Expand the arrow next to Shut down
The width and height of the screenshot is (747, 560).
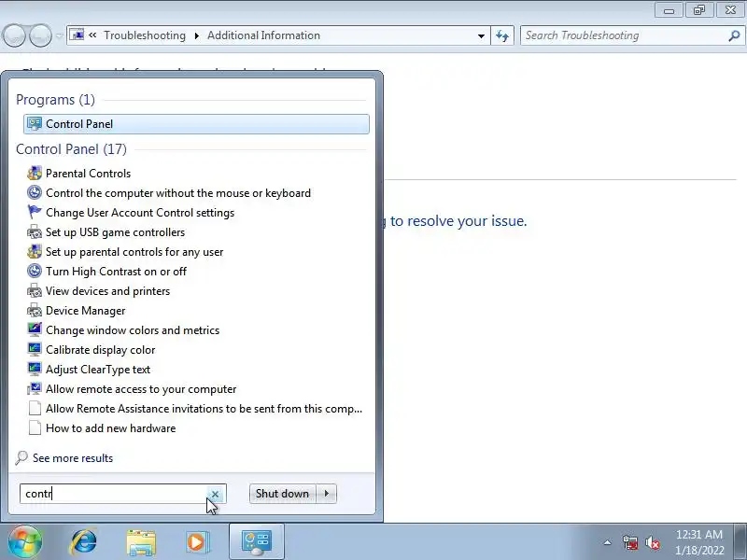[x=327, y=494]
